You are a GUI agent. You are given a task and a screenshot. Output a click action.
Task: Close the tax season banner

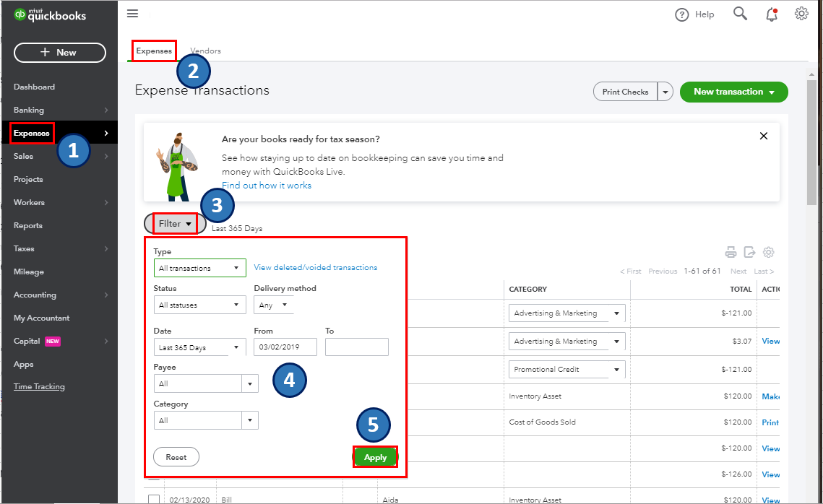(764, 136)
